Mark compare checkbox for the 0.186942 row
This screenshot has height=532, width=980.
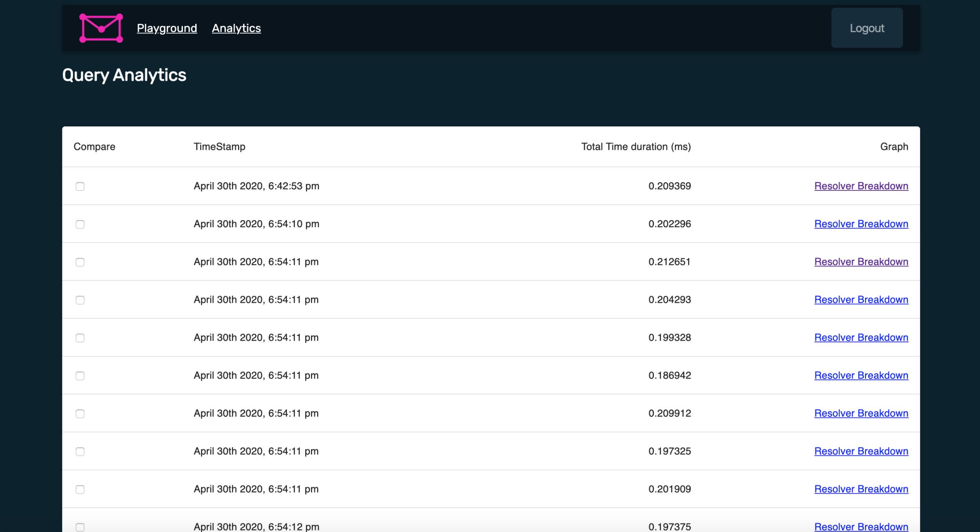coord(80,376)
